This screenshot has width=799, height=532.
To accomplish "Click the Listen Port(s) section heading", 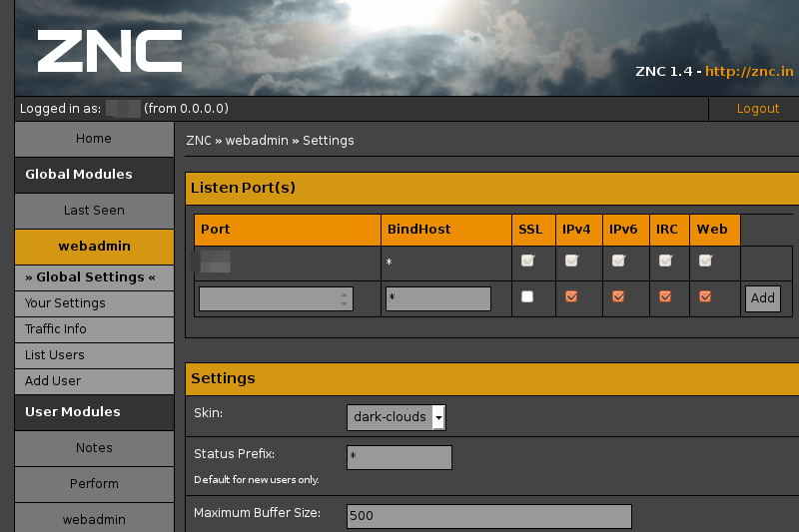I will pyautogui.click(x=243, y=188).
